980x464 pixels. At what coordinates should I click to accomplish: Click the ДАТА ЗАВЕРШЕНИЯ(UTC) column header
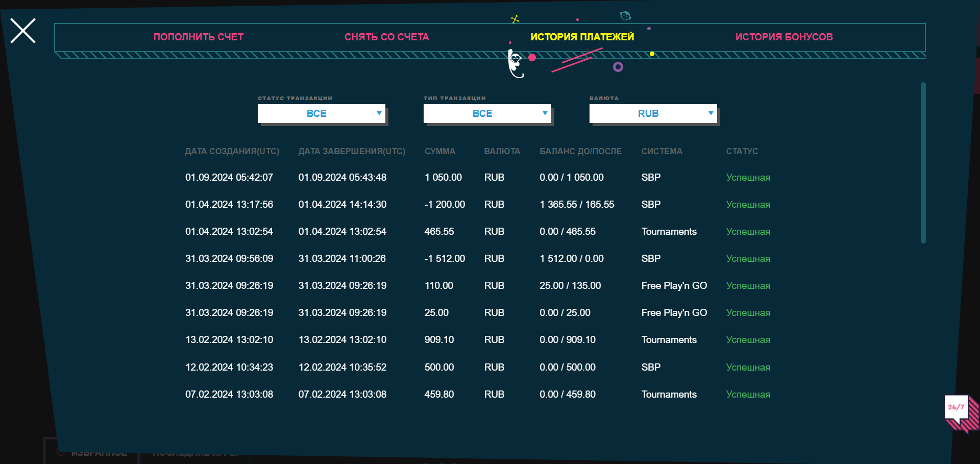click(x=352, y=151)
